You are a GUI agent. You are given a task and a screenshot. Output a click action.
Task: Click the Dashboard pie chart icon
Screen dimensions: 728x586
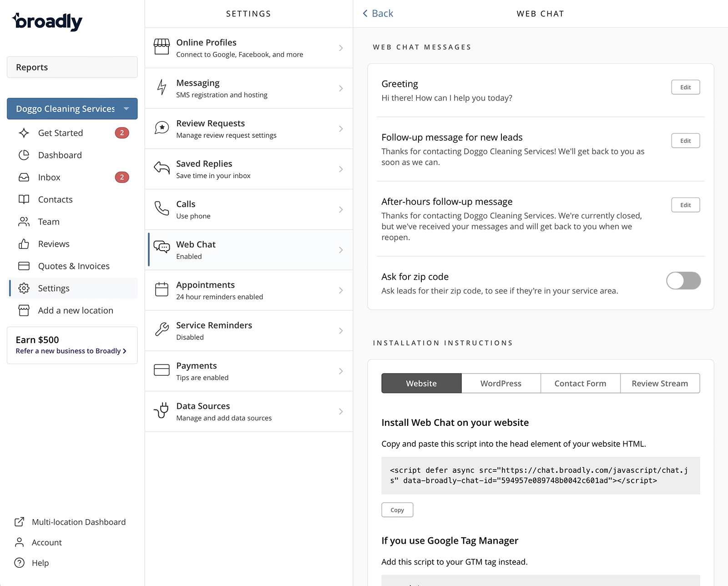24,155
